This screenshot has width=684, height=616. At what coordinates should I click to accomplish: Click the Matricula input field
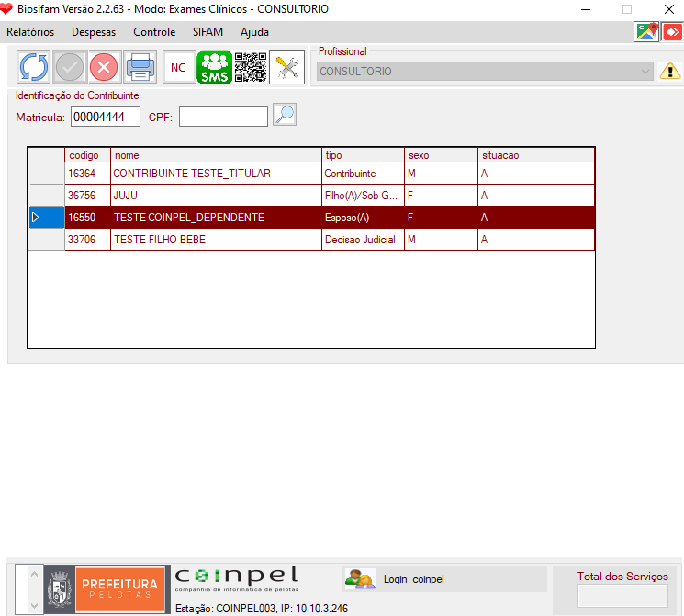(106, 117)
